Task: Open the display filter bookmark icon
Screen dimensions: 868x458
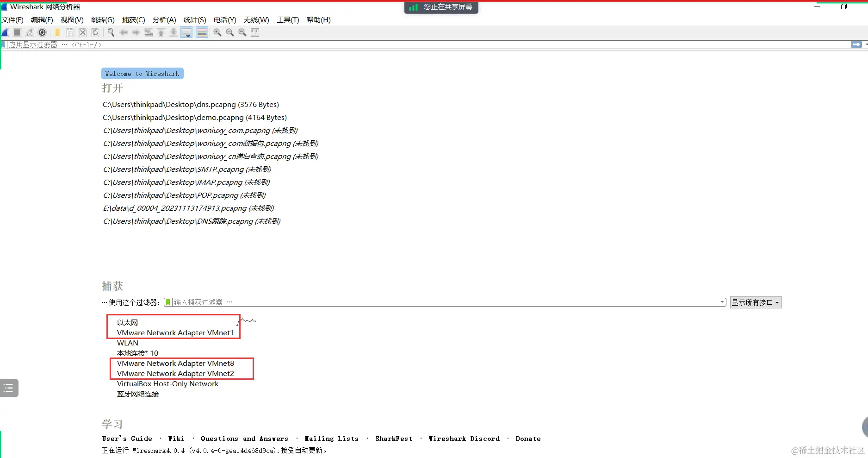Action: 3,44
